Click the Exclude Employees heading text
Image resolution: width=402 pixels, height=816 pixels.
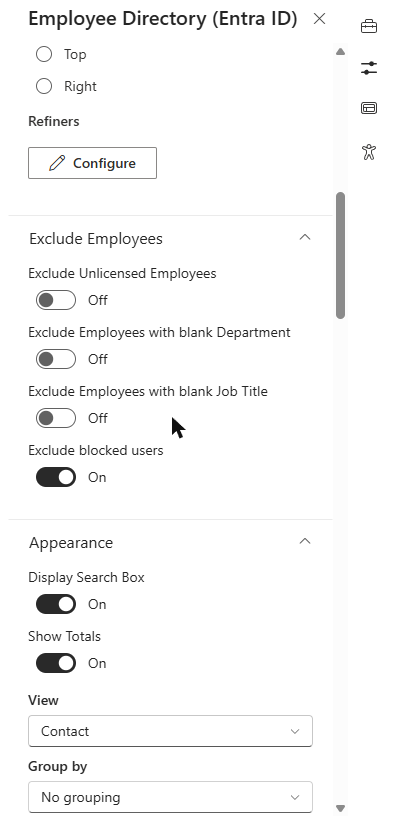(96, 239)
